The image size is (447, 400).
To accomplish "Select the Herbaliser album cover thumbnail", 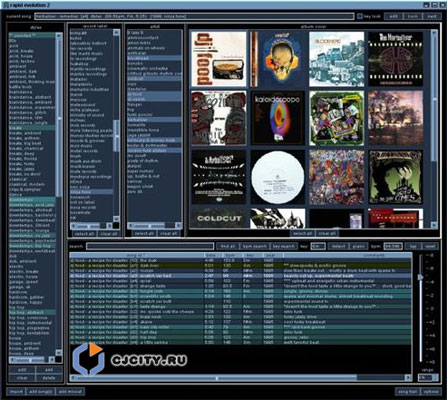I will coord(395,59).
